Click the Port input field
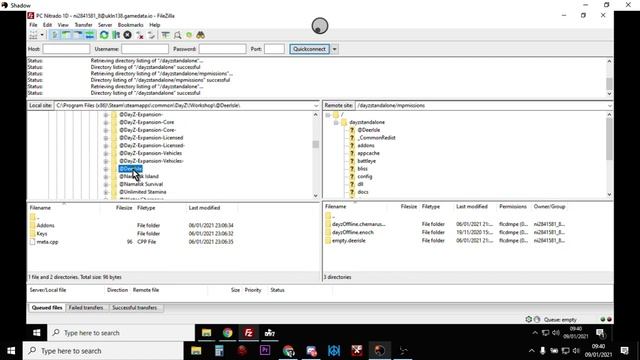 click(274, 49)
